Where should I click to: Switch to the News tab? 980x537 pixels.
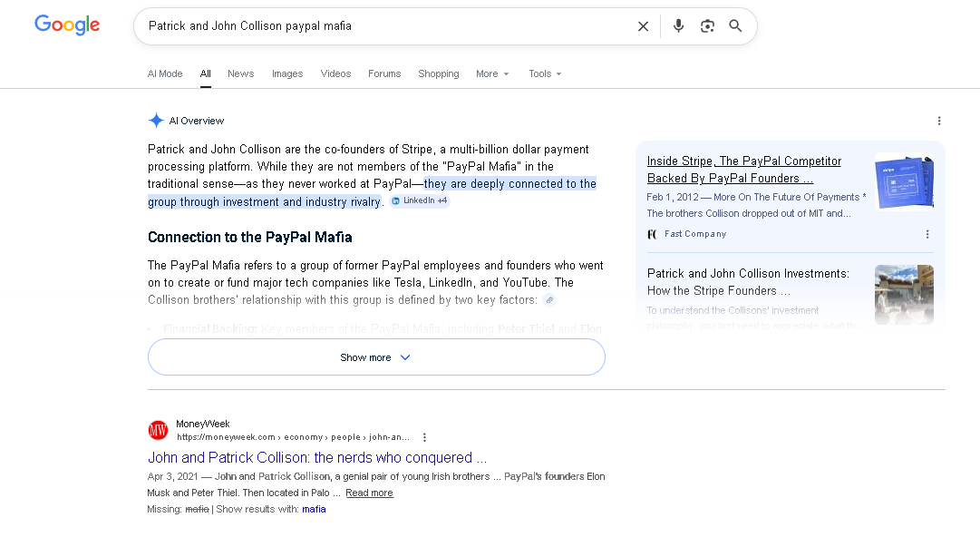coord(240,73)
